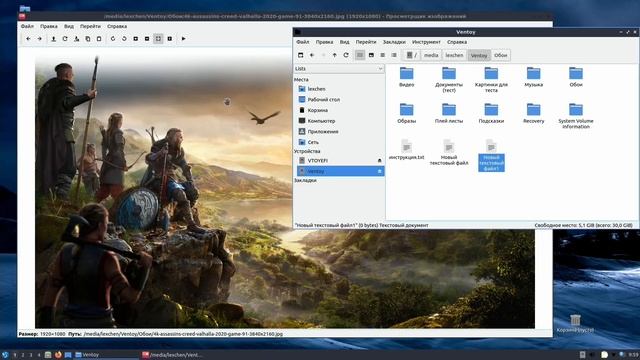This screenshot has height=360, width=640.
Task: Open Перейти menu in the image viewer
Action: (x=90, y=26)
